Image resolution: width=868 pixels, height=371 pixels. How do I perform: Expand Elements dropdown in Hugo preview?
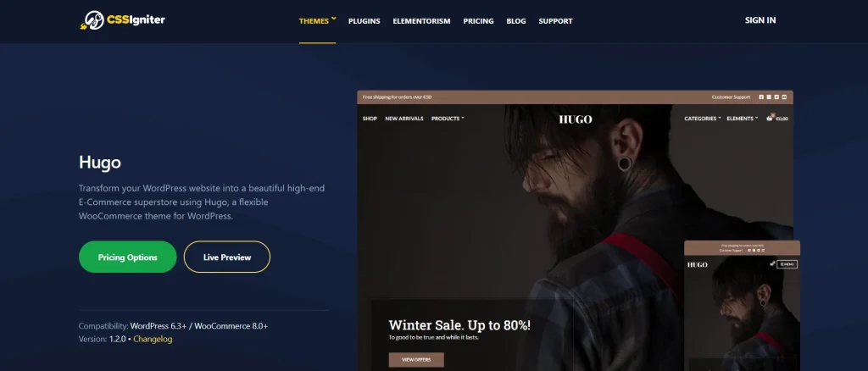point(743,119)
